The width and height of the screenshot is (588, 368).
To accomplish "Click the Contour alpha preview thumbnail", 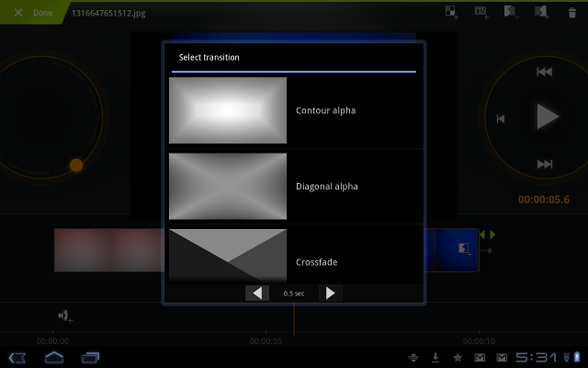I will point(228,110).
